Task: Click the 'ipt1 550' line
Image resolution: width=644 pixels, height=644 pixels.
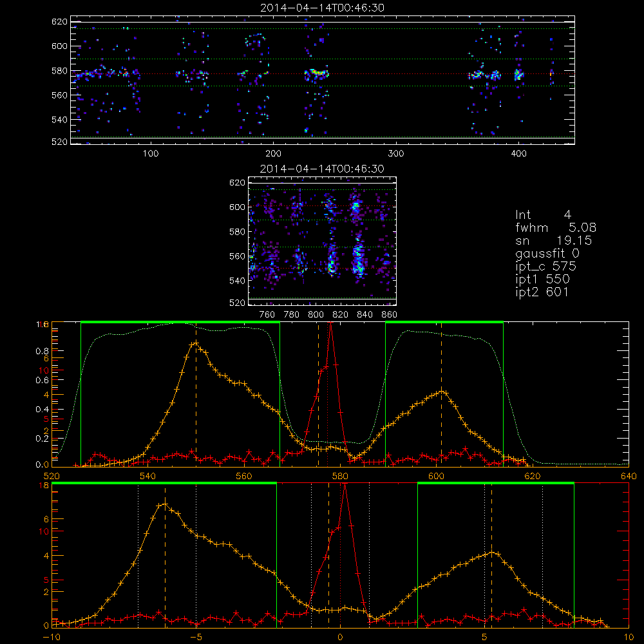Action: click(542, 279)
